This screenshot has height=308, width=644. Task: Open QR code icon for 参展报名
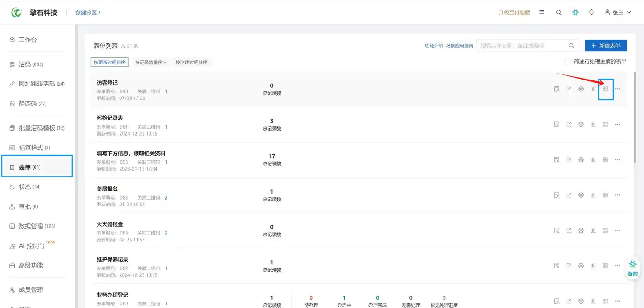(605, 195)
